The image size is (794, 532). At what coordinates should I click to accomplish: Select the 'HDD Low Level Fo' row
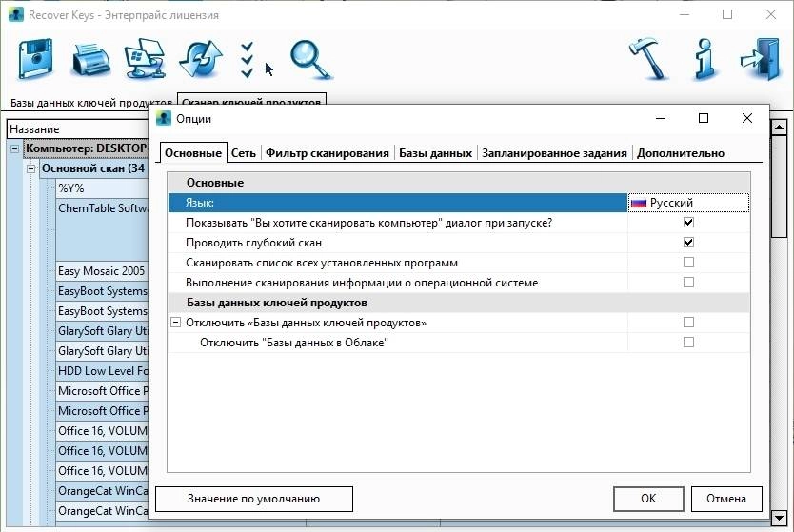tap(102, 371)
